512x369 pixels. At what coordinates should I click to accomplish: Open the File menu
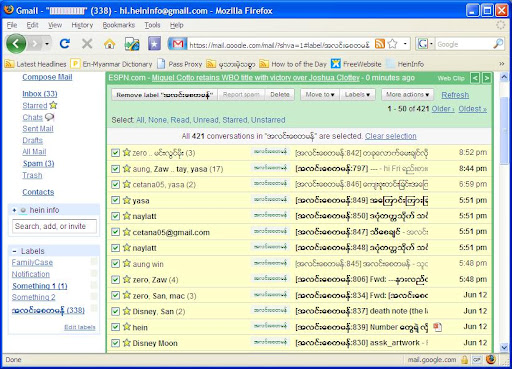point(12,25)
